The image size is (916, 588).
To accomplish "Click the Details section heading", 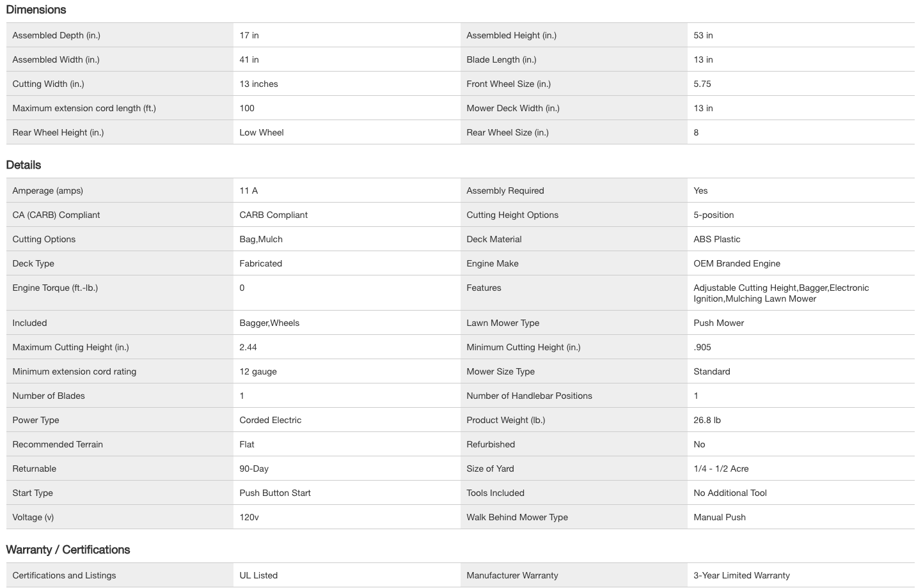I will coord(24,165).
